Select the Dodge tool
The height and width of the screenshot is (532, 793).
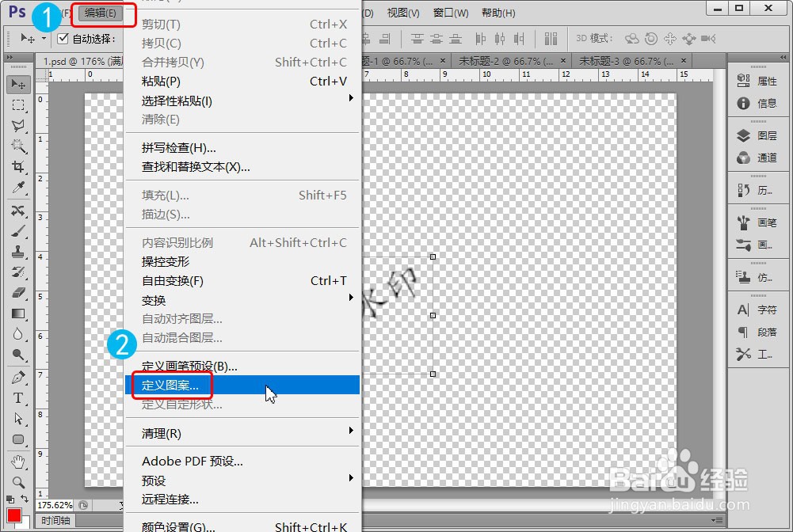[x=18, y=355]
